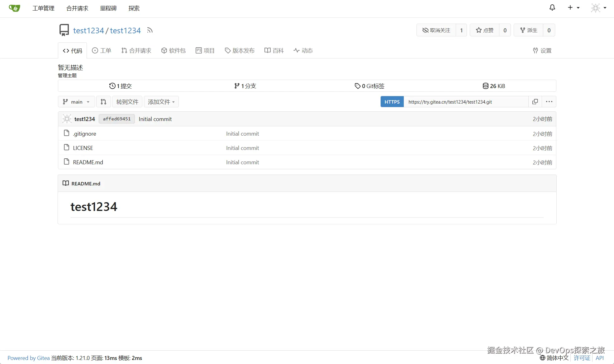Open the three-dots more clone options
The width and height of the screenshot is (614, 364).
coord(549,102)
